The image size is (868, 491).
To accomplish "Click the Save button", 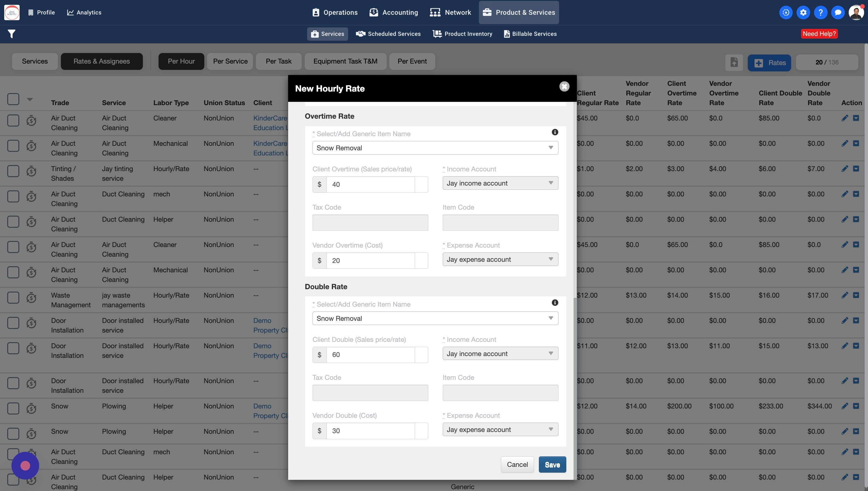I will (x=552, y=465).
